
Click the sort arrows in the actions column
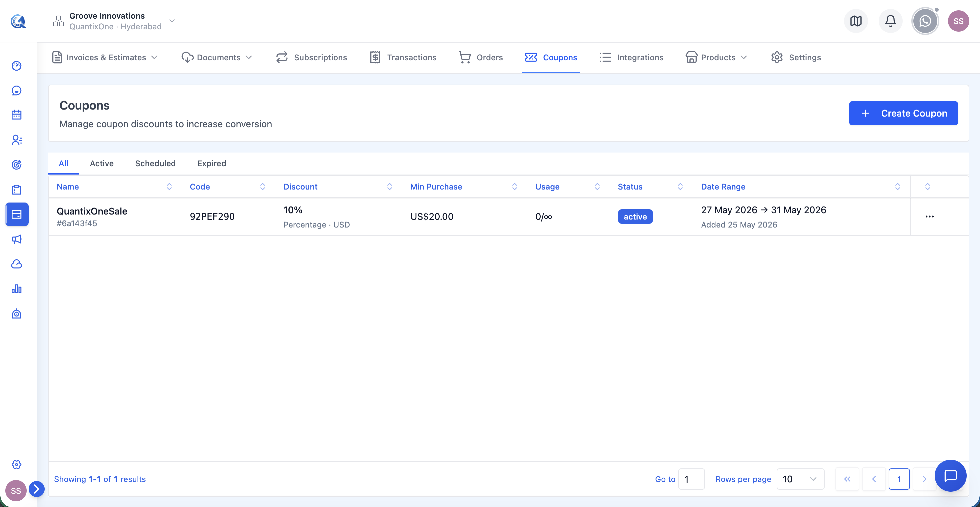pos(927,187)
